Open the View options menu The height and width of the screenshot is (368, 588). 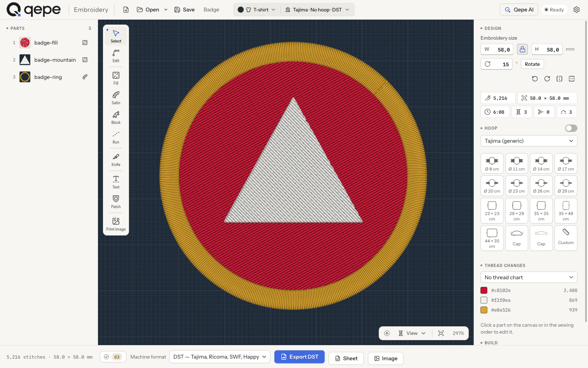point(412,333)
